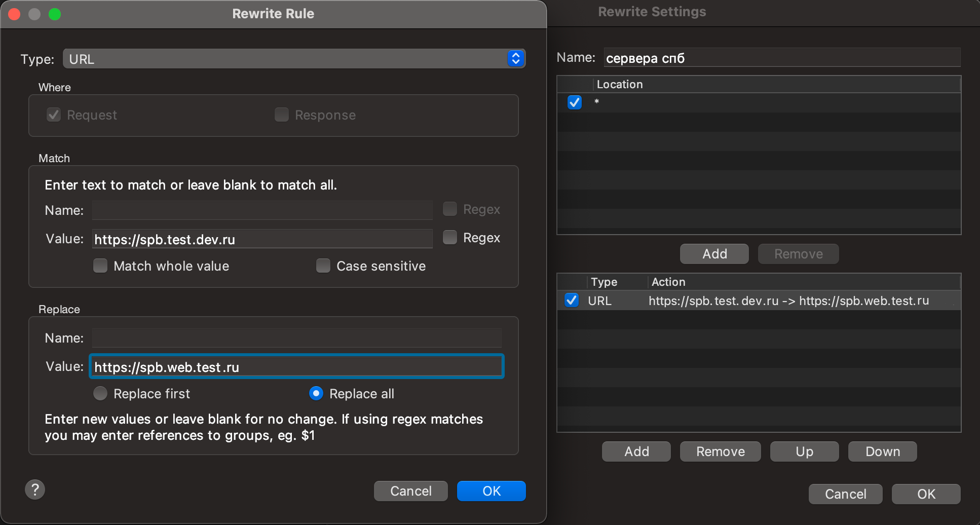Select the URL rule action text
980x525 pixels.
point(789,301)
